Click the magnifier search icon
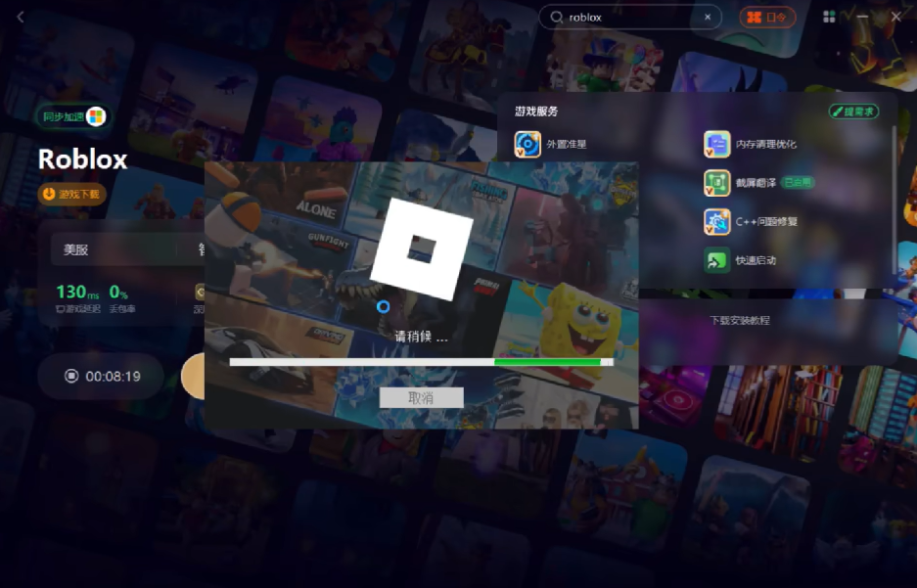Screen dimensions: 917x588 click(557, 18)
